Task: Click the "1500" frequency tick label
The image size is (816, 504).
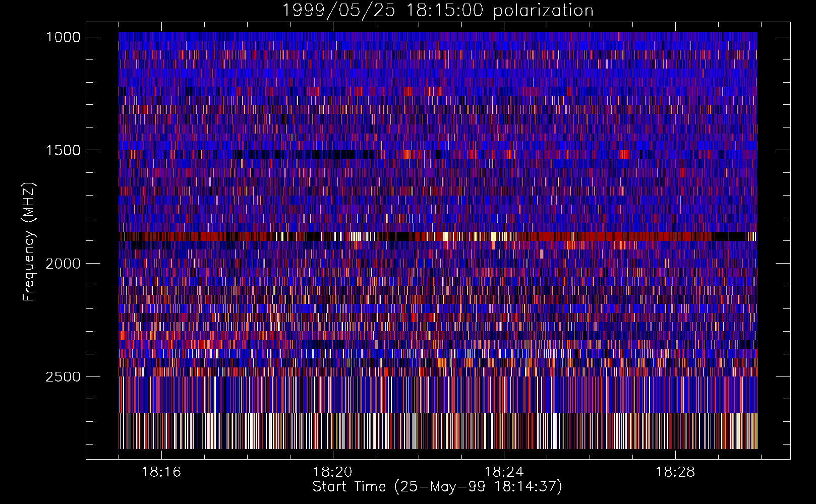Action: tap(63, 150)
